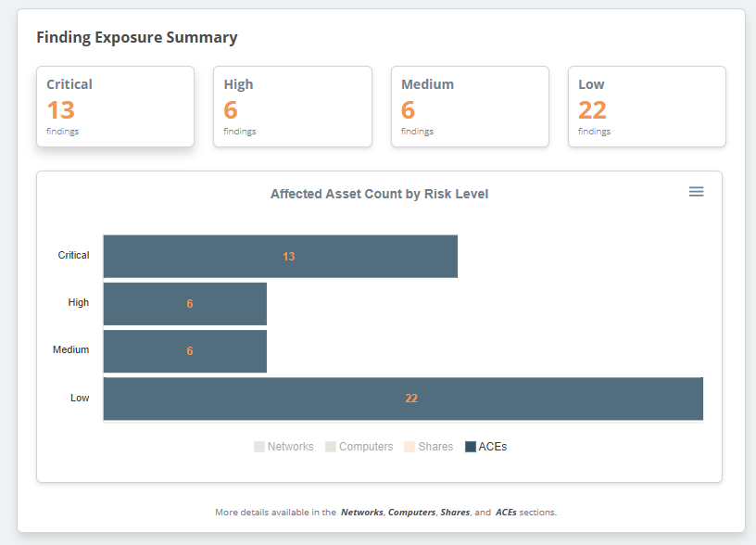This screenshot has width=756, height=545.
Task: Click the Low bar in the chart
Action: coord(403,399)
